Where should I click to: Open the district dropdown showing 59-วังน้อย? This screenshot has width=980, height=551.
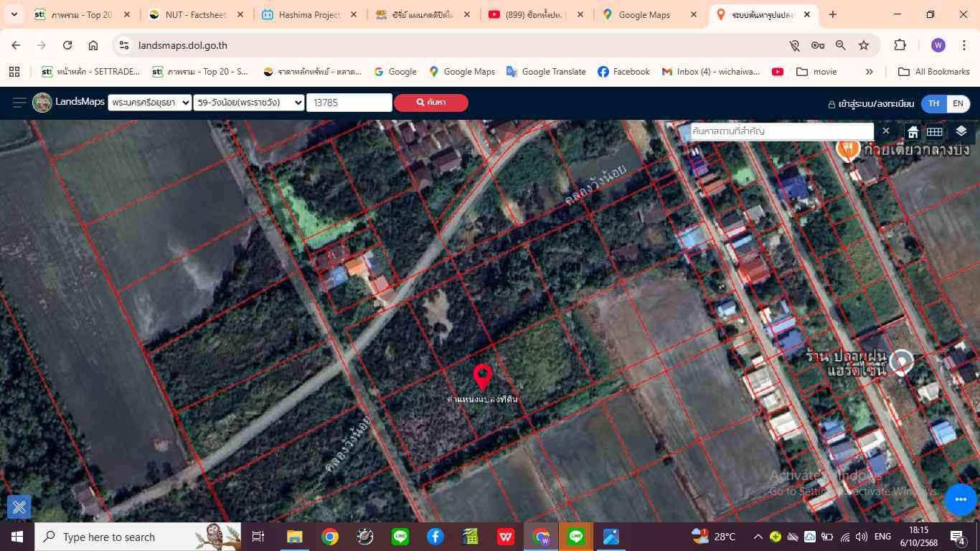point(249,103)
